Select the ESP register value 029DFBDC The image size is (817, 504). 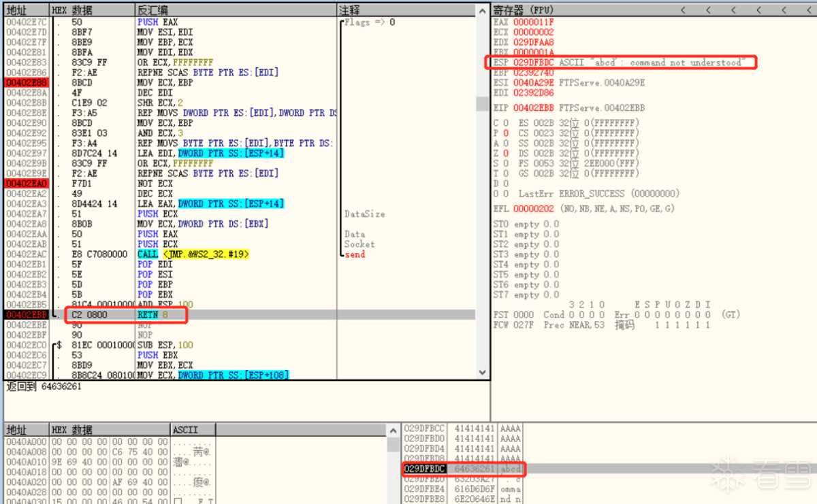[x=534, y=63]
